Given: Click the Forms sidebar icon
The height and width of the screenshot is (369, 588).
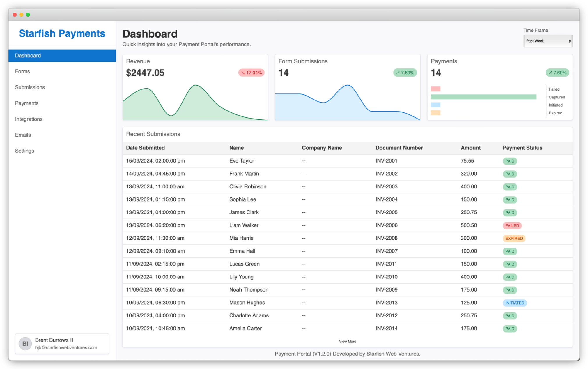Looking at the screenshot, I should coord(22,71).
